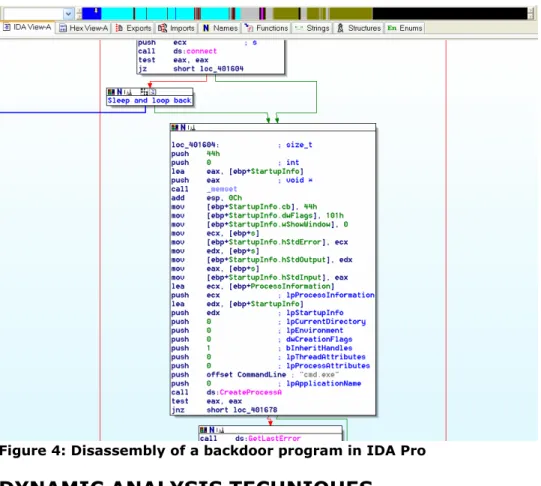
Task: Click the color icon on the Sleep and loop back node
Action: click(111, 92)
